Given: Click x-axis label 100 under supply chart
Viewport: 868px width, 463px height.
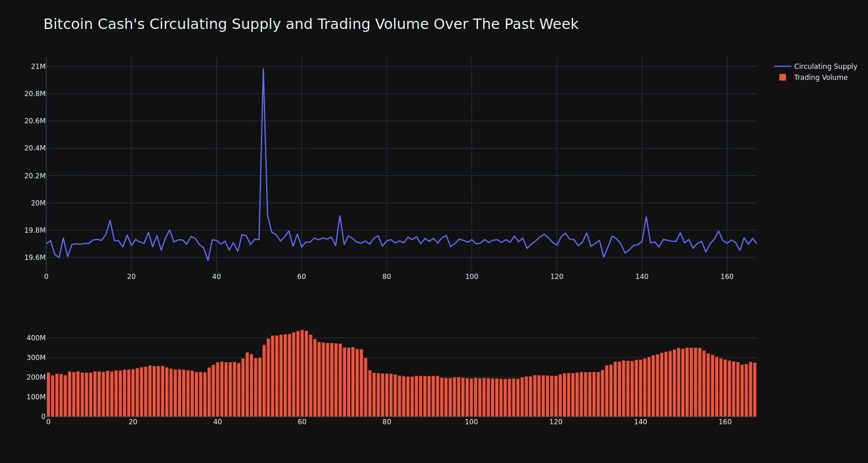Looking at the screenshot, I should (x=472, y=277).
